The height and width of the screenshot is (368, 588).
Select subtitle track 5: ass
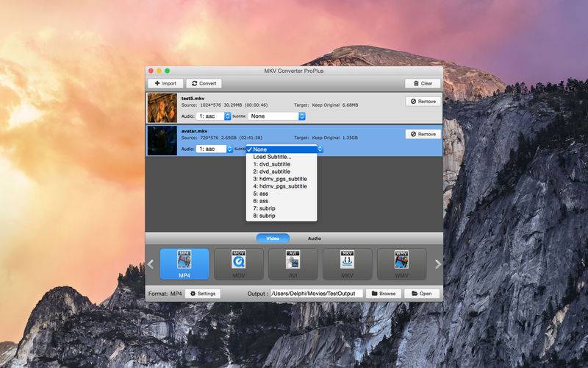282,194
